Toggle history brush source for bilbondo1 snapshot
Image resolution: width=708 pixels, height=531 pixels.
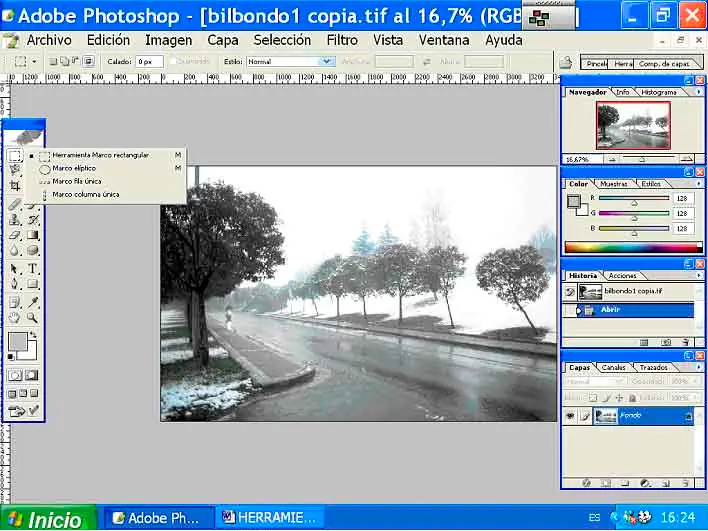pyautogui.click(x=570, y=292)
